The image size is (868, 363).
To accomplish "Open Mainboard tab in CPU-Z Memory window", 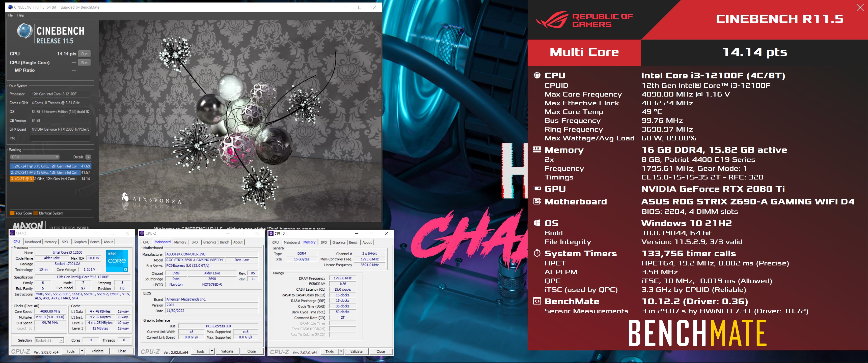I will coord(291,243).
